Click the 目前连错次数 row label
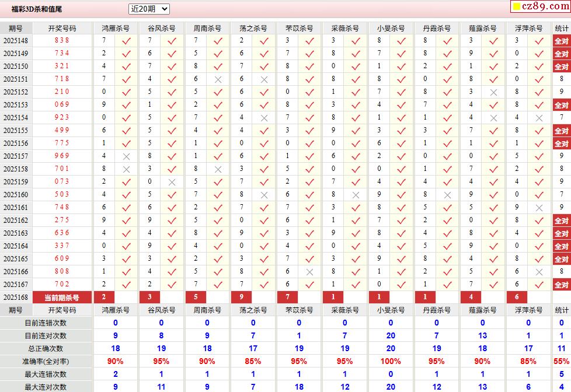This screenshot has width=571, height=392. point(46,323)
